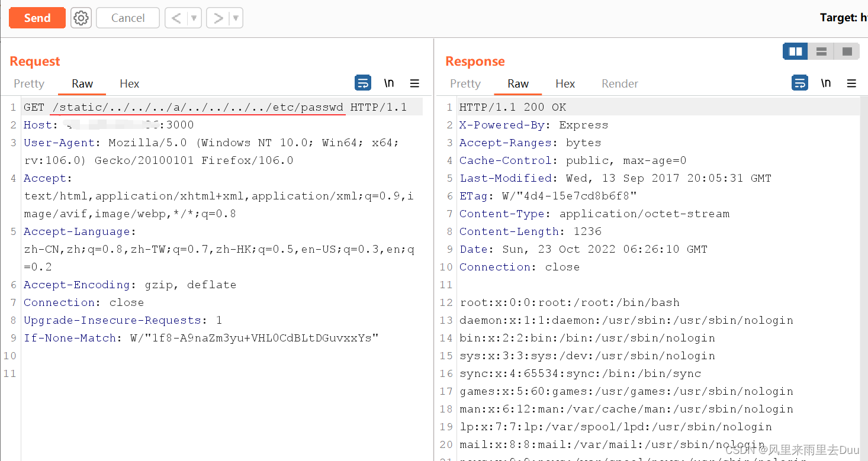Click the mail:x:8:8 passwd entry
The height and width of the screenshot is (461, 868).
[x=612, y=444]
